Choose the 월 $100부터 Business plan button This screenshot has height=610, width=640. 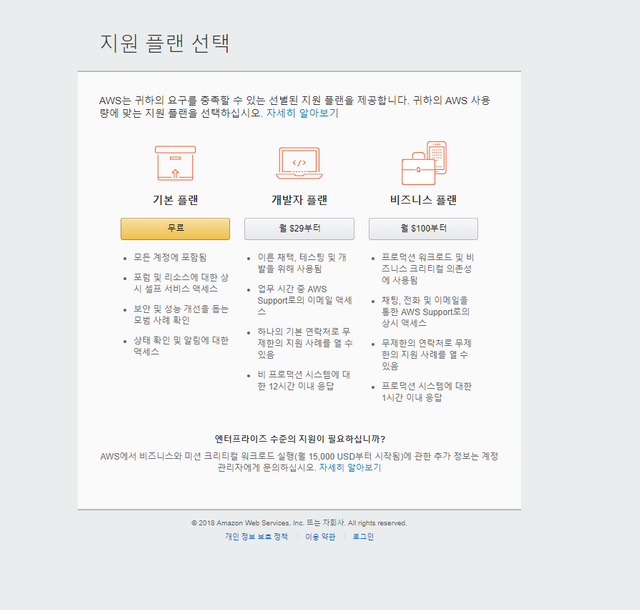[x=423, y=229]
